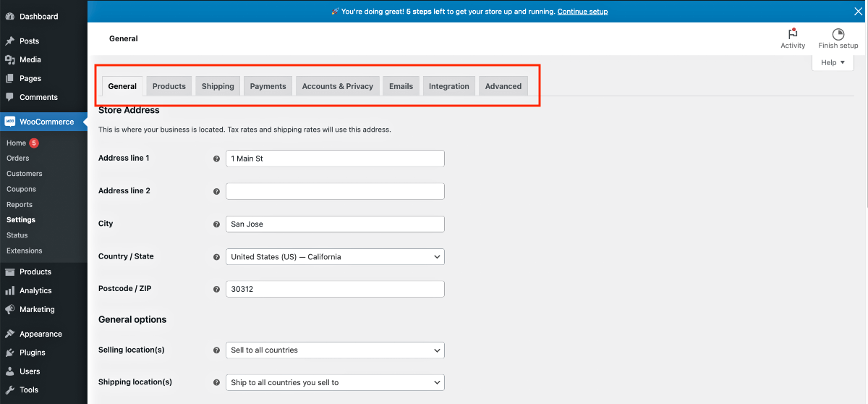Click the City input field
This screenshot has width=868, height=404.
[335, 224]
